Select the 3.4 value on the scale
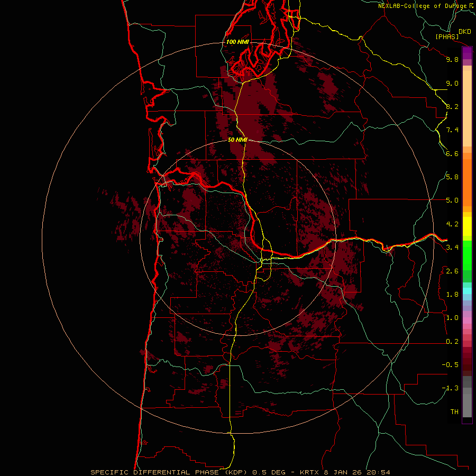 [452, 248]
